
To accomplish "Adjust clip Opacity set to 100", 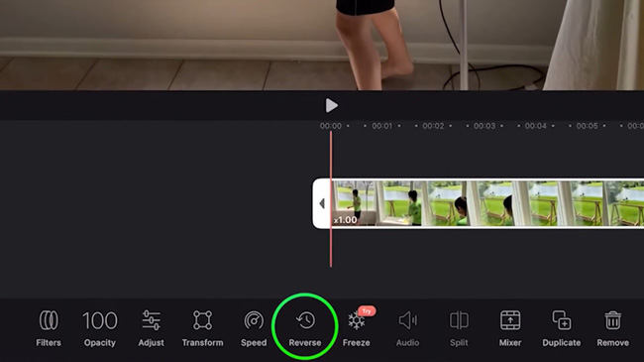I will coord(99,328).
